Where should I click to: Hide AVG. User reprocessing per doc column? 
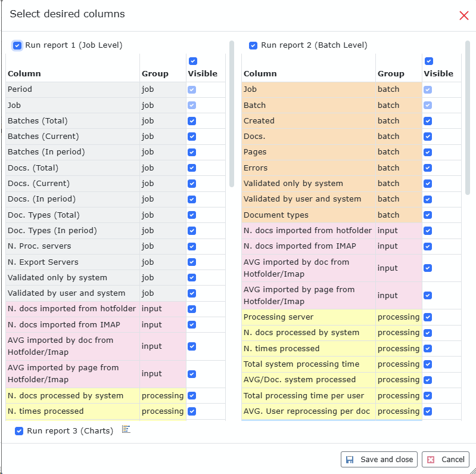point(428,411)
